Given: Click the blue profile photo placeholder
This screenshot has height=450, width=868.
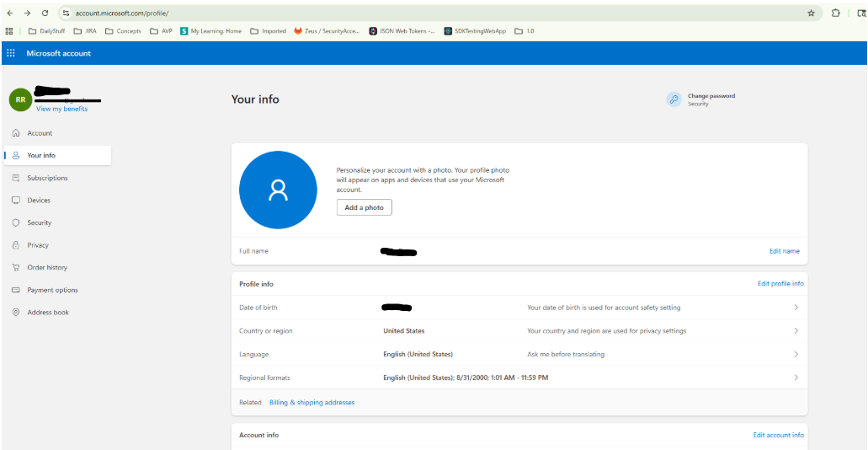Looking at the screenshot, I should pyautogui.click(x=278, y=190).
